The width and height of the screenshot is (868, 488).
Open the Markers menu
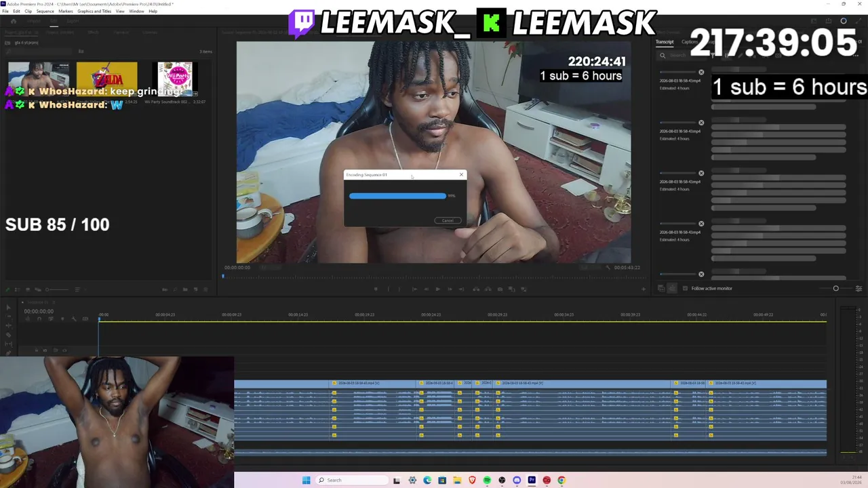coord(66,12)
